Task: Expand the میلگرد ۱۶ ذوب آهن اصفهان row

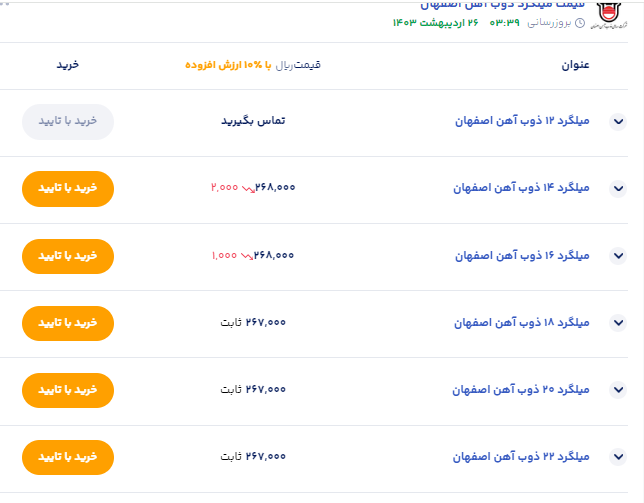Action: [617, 255]
